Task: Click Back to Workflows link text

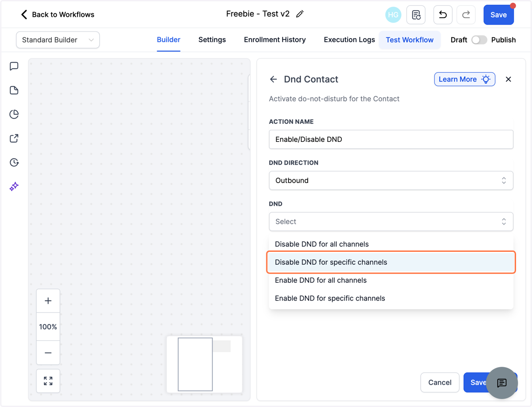Action: (x=63, y=15)
